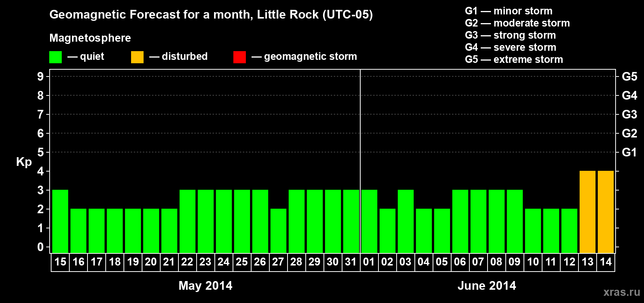Click the 'Kp' axis label
The width and height of the screenshot is (644, 303).
[24, 162]
